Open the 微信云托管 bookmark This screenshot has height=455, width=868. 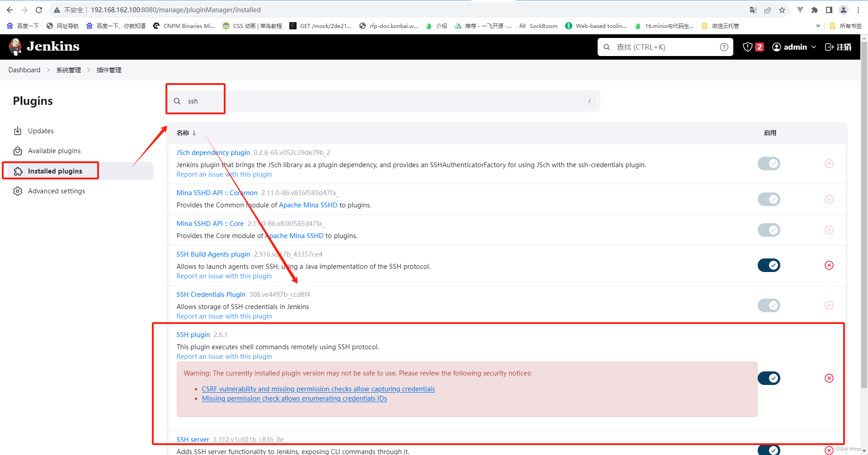coord(721,26)
